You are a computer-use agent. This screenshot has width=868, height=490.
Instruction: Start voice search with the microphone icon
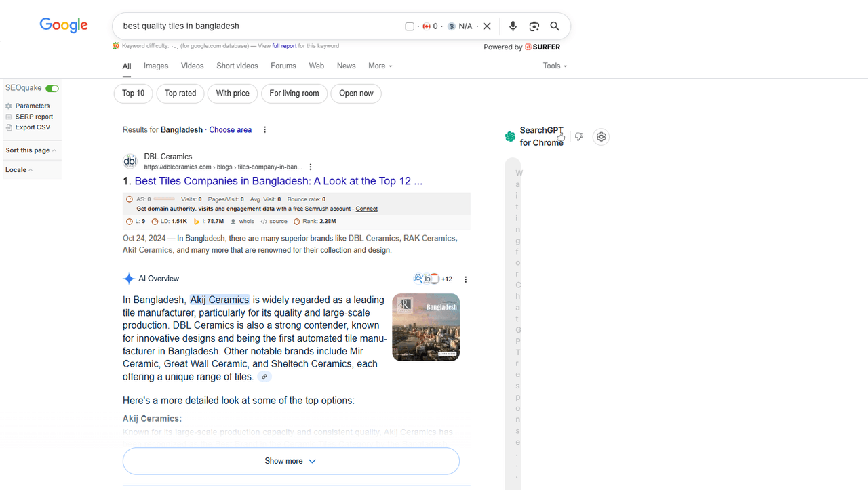point(513,26)
